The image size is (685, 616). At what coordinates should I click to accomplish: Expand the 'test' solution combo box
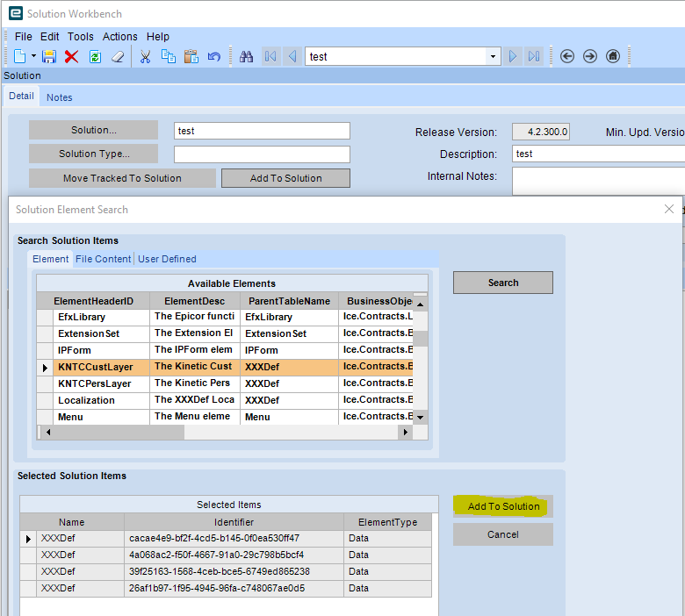tap(493, 56)
